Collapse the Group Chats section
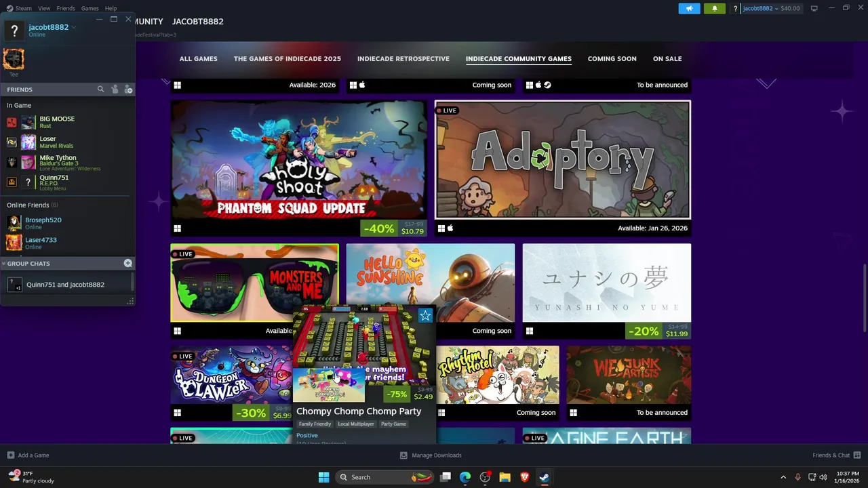868x488 pixels. click(3, 264)
